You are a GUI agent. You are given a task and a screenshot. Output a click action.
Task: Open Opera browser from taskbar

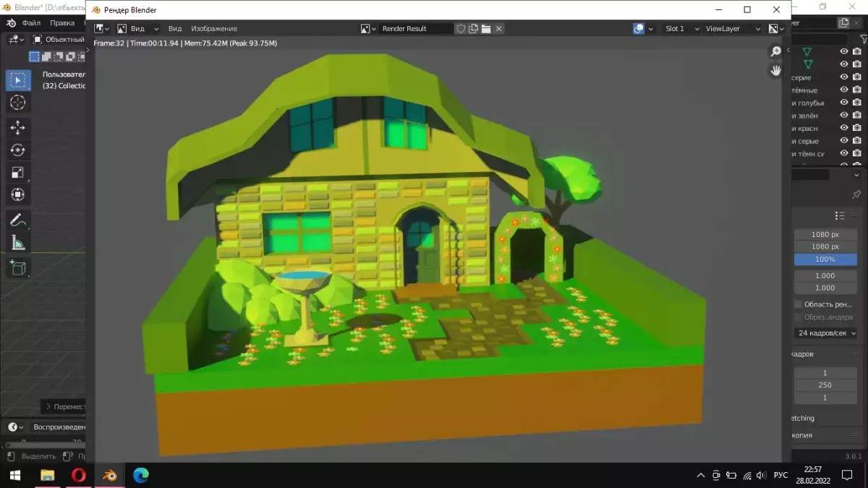click(79, 475)
